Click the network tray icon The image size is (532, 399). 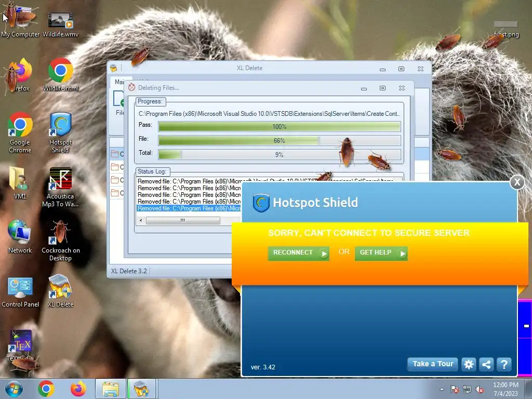pyautogui.click(x=467, y=390)
